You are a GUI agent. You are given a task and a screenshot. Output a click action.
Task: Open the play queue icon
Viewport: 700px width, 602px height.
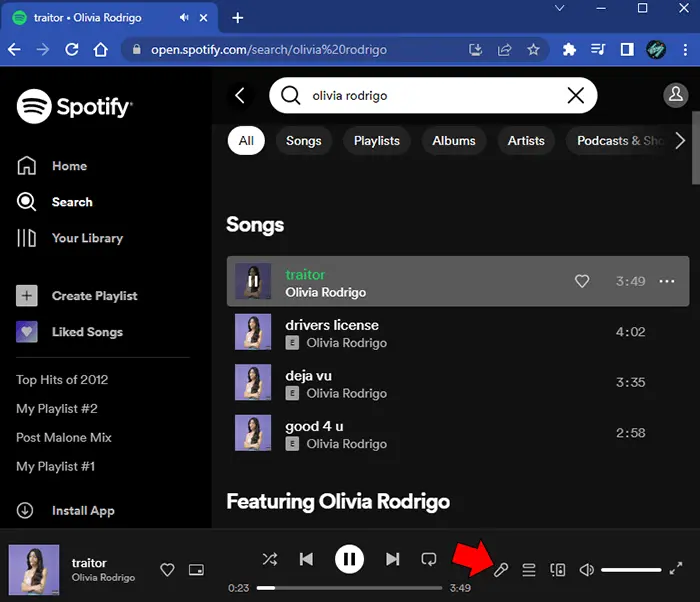pyautogui.click(x=529, y=570)
